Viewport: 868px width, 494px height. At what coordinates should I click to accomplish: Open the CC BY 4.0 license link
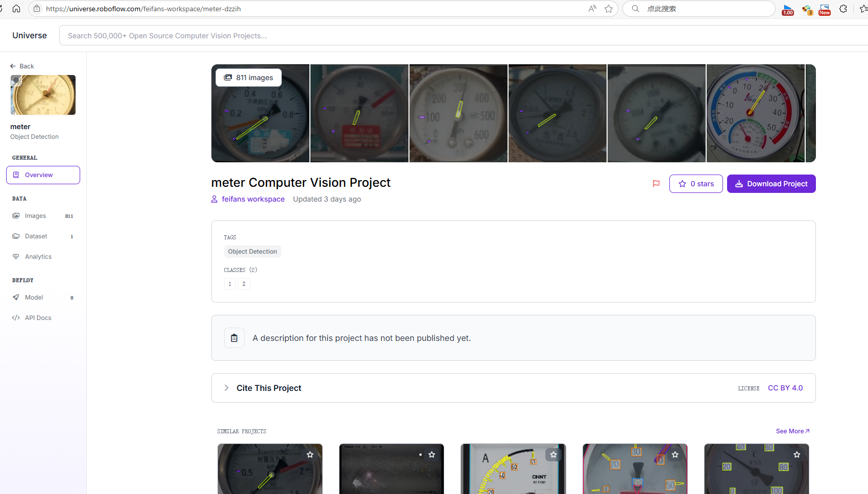coord(785,388)
